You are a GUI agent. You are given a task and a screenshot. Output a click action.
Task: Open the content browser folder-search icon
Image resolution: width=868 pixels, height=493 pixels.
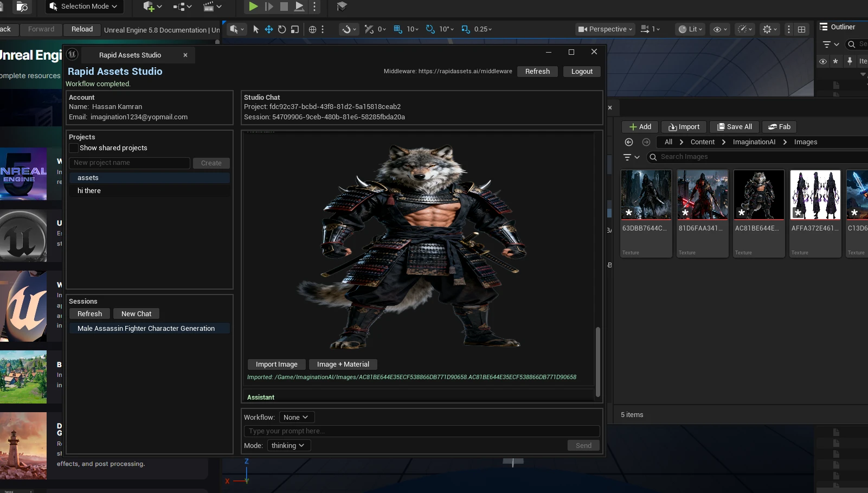22,7
